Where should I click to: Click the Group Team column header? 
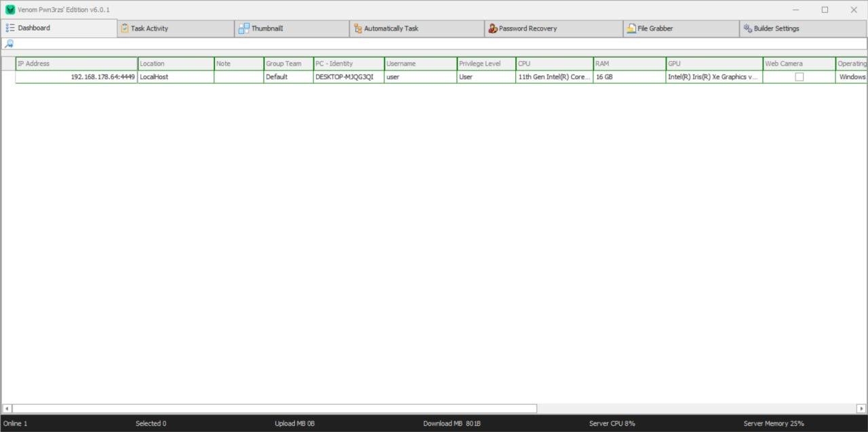point(289,64)
